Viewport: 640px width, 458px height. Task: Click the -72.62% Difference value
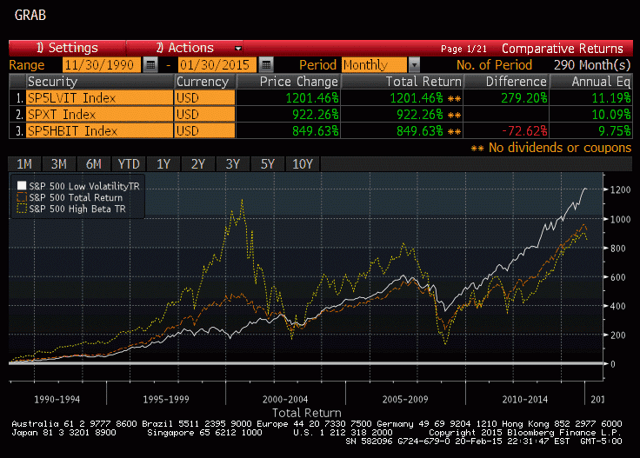pos(524,131)
